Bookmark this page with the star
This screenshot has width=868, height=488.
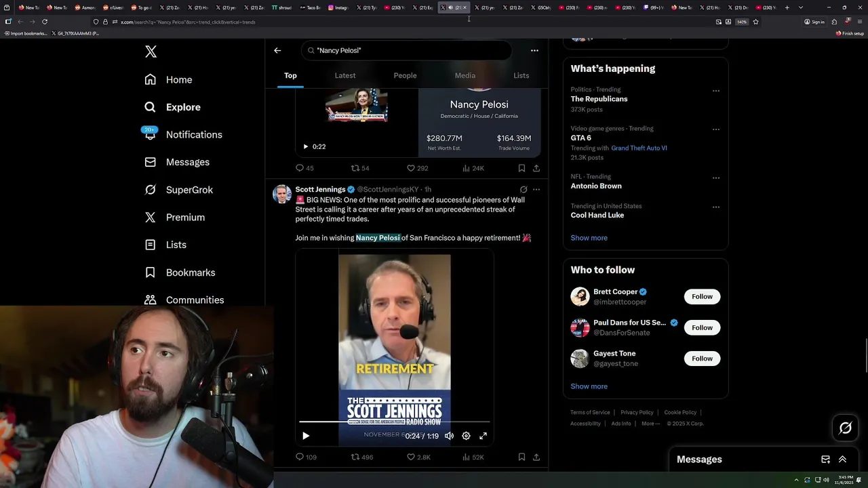(x=755, y=22)
